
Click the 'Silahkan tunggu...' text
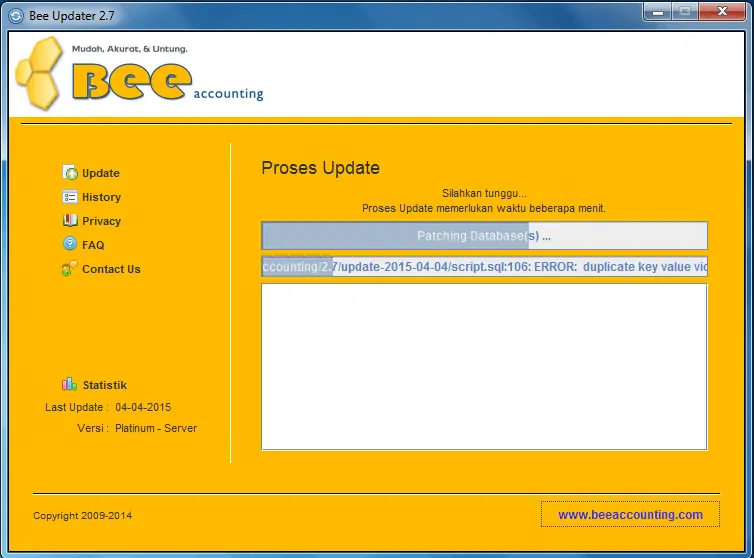[484, 193]
